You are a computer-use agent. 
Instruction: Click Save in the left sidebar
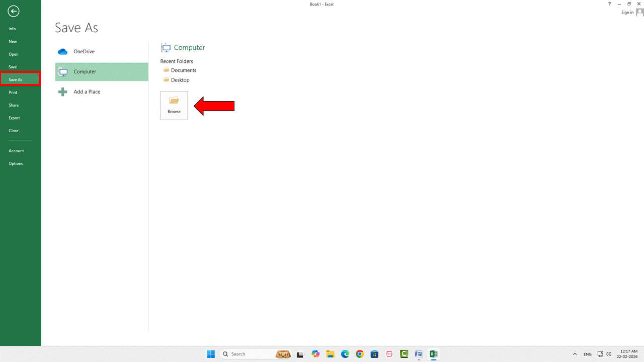pyautogui.click(x=13, y=67)
